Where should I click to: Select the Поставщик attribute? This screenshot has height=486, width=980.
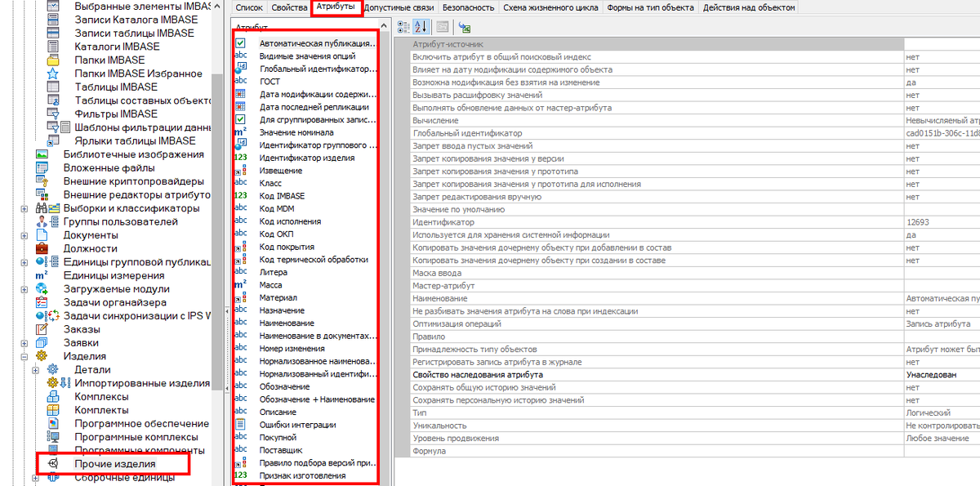(x=281, y=449)
